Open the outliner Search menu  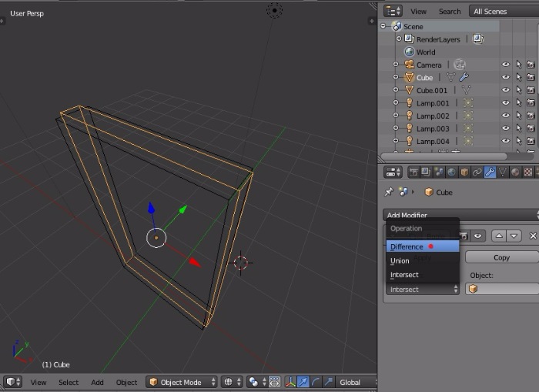coord(450,12)
